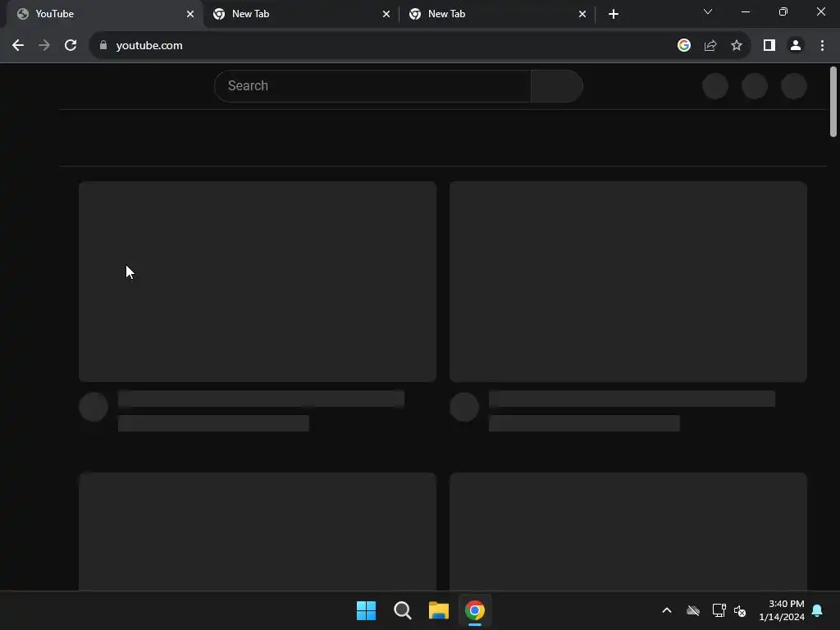Image resolution: width=840 pixels, height=630 pixels.
Task: Close the middle New Tab tab
Action: (386, 14)
